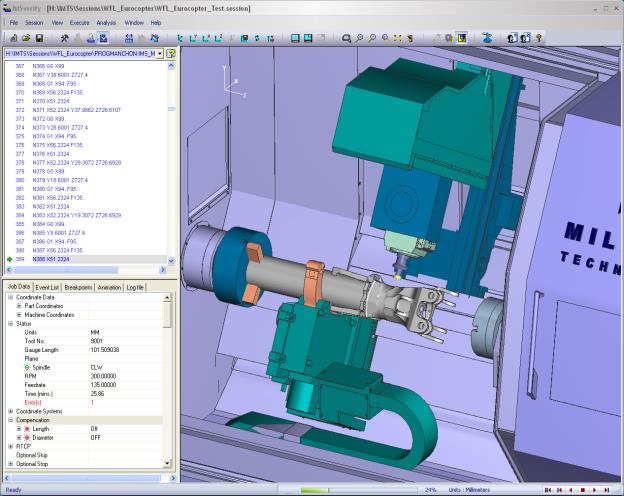Expand the Coordinate Systems node
The height and width of the screenshot is (496, 624).
(x=10, y=411)
